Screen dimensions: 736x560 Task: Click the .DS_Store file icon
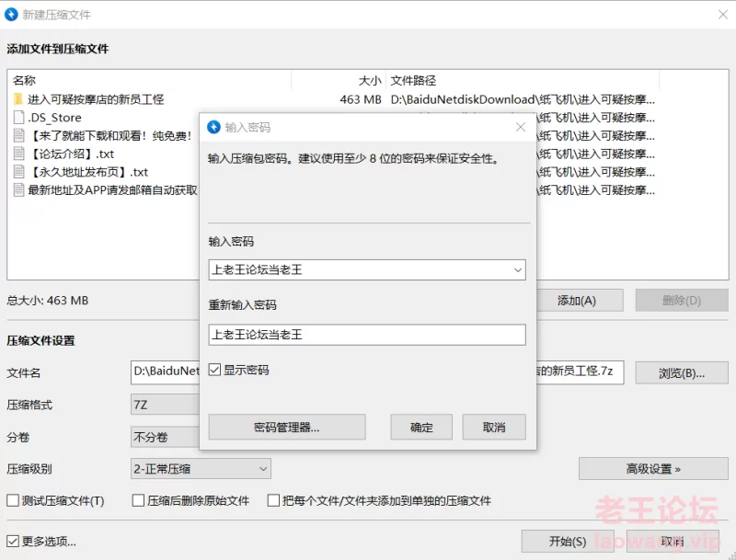18,118
